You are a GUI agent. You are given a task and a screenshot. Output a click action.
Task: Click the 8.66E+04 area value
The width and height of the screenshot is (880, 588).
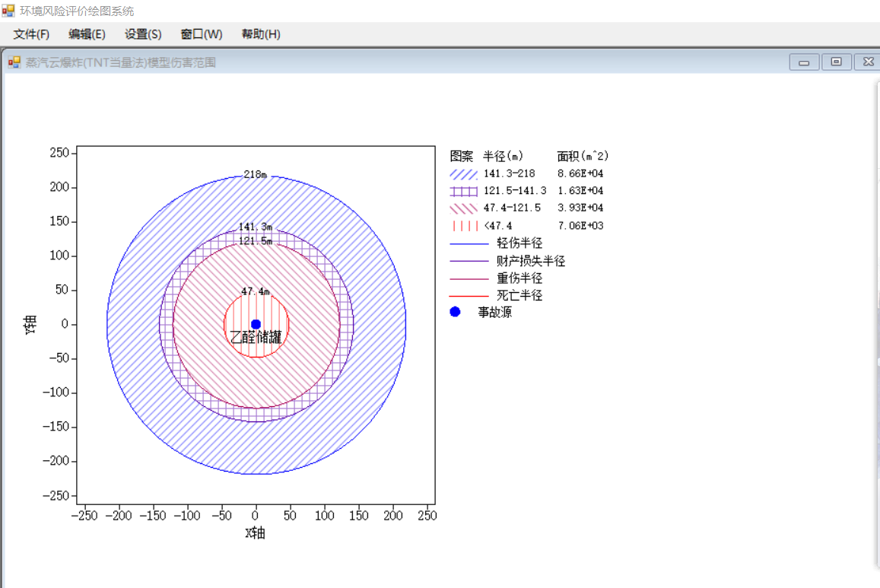click(x=580, y=173)
